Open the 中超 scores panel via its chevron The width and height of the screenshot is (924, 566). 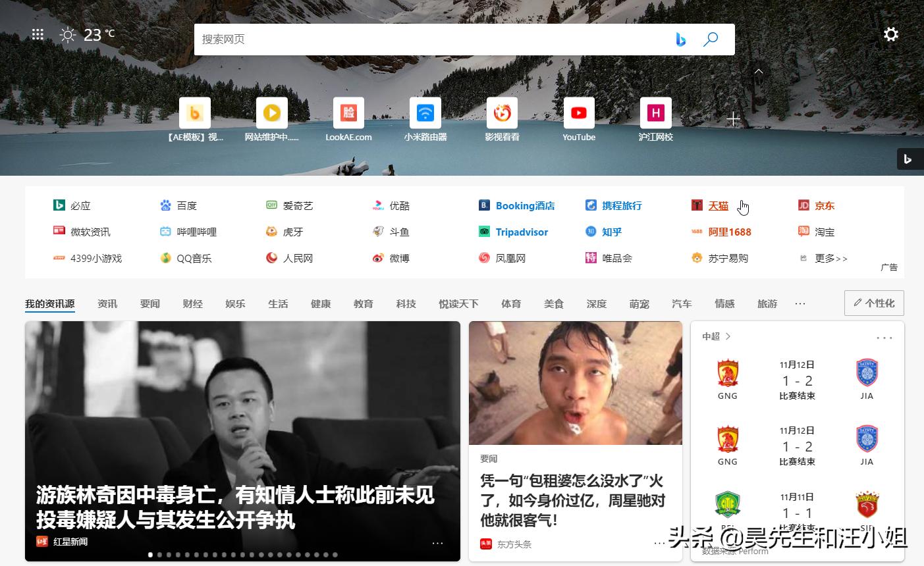[728, 336]
